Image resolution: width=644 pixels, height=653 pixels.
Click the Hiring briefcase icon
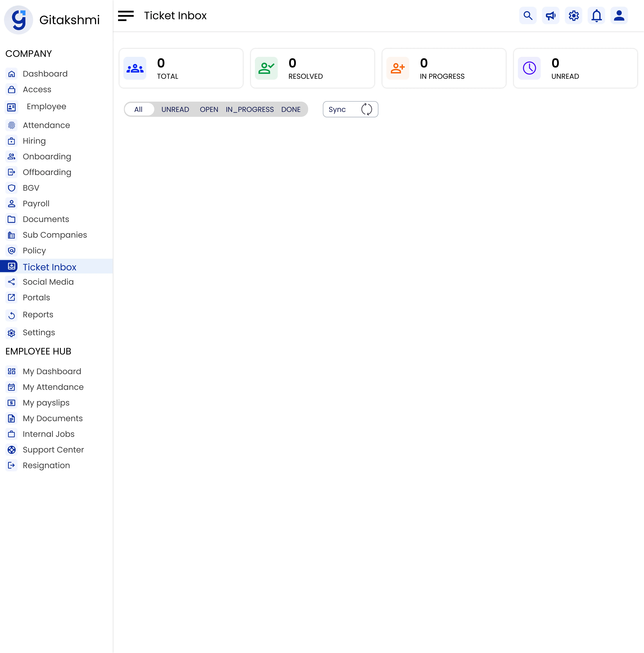(x=12, y=141)
